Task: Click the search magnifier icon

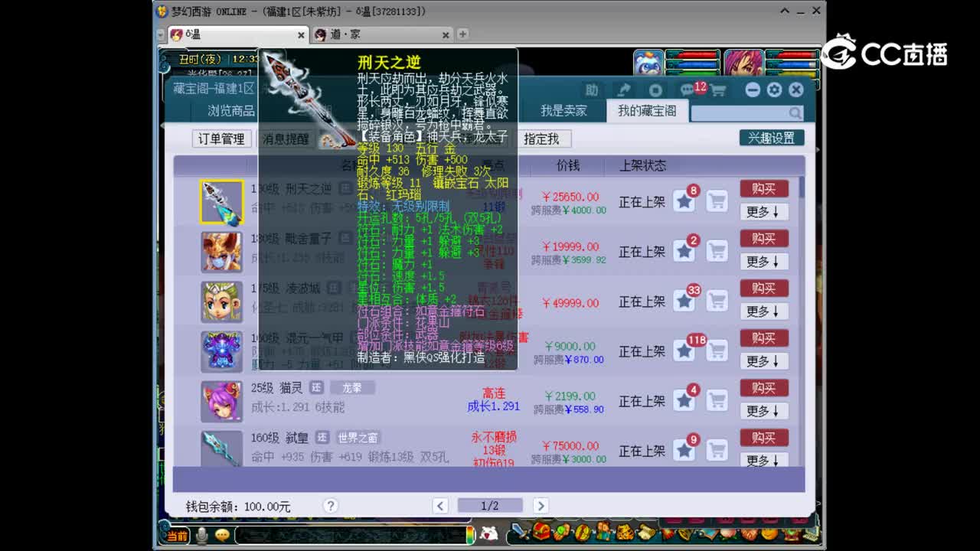Action: (x=795, y=113)
